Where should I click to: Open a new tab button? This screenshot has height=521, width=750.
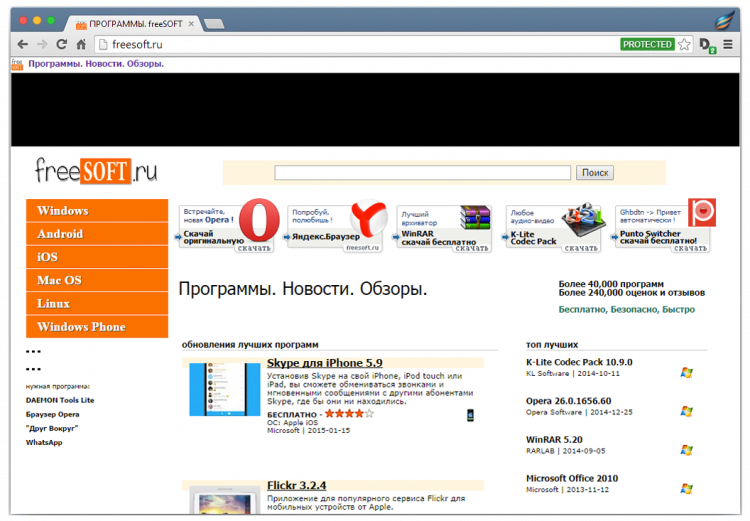pyautogui.click(x=214, y=24)
